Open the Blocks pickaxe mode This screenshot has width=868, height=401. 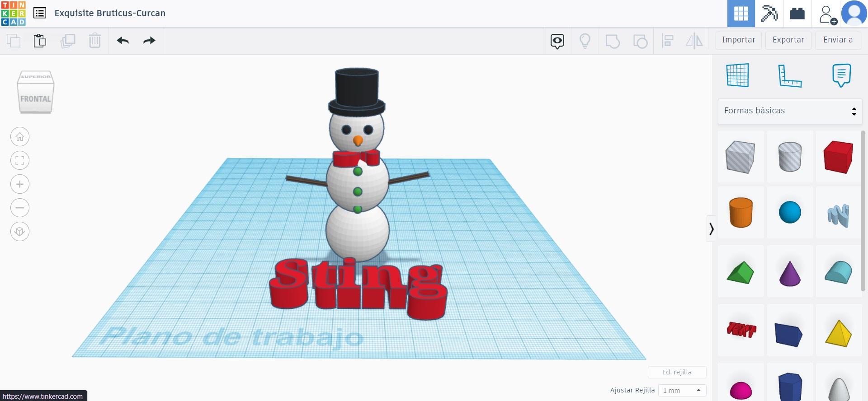[x=769, y=14]
